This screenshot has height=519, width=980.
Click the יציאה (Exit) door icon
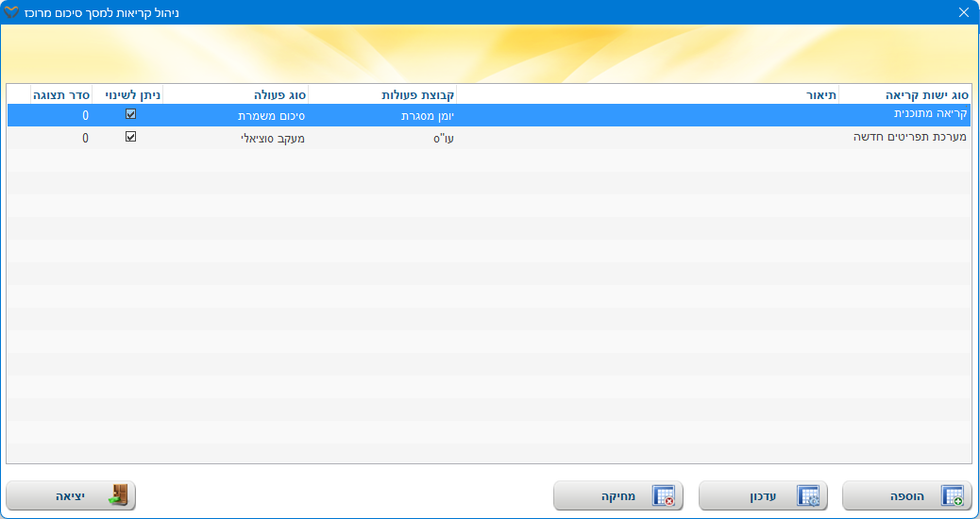[x=118, y=495]
